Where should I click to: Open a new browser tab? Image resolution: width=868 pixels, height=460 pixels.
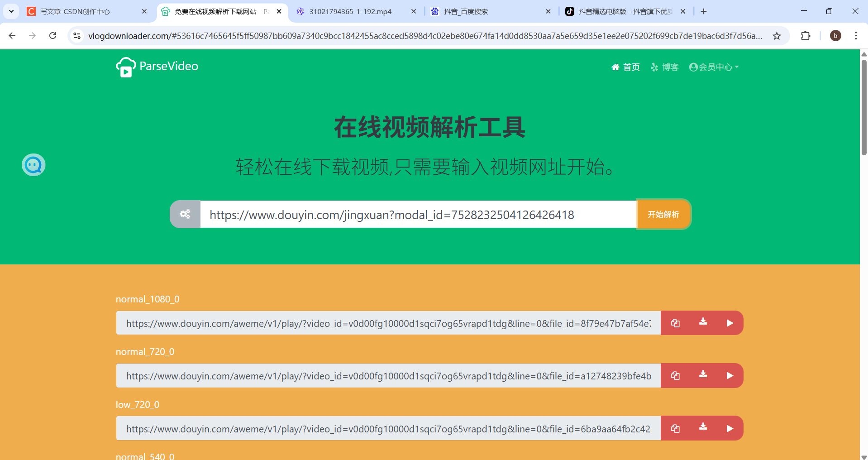(x=704, y=11)
